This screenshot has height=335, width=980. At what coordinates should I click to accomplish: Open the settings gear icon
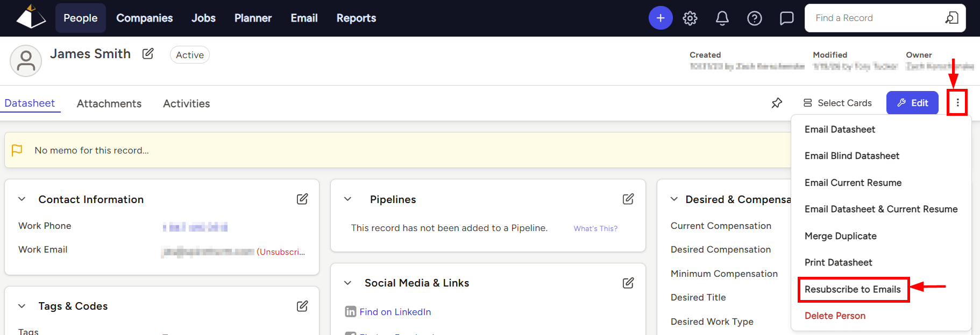(690, 18)
